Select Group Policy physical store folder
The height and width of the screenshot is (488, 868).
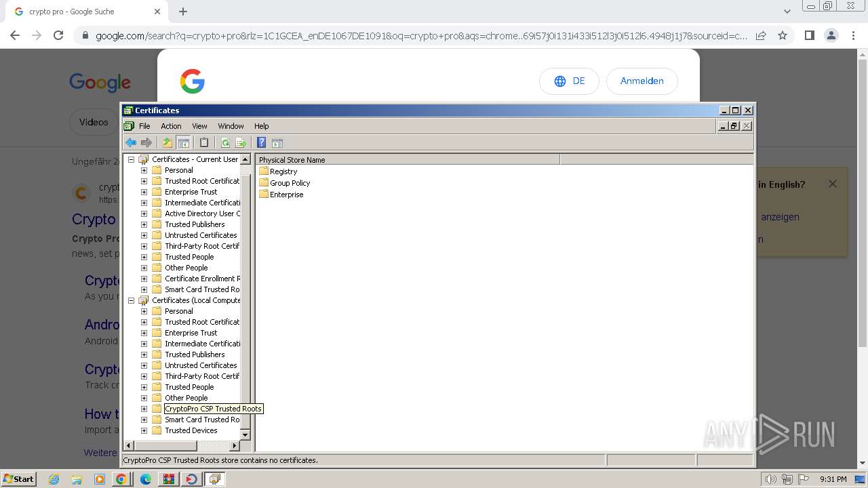[x=285, y=183]
